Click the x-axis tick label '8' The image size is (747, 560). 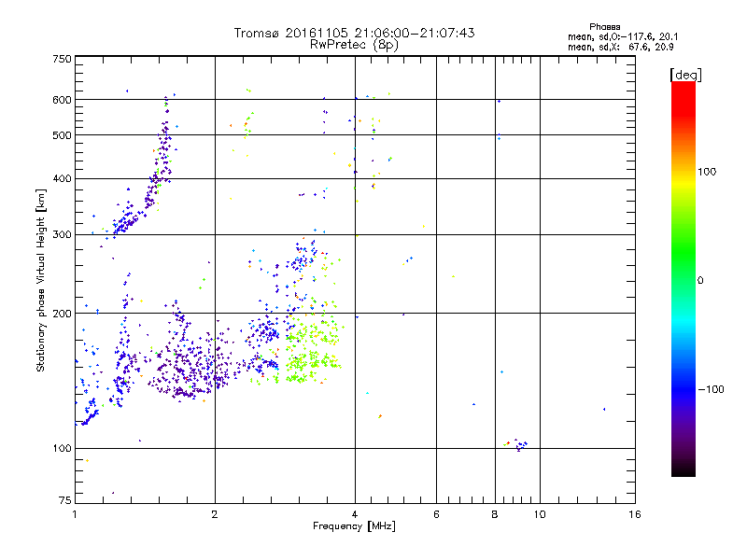tap(495, 514)
